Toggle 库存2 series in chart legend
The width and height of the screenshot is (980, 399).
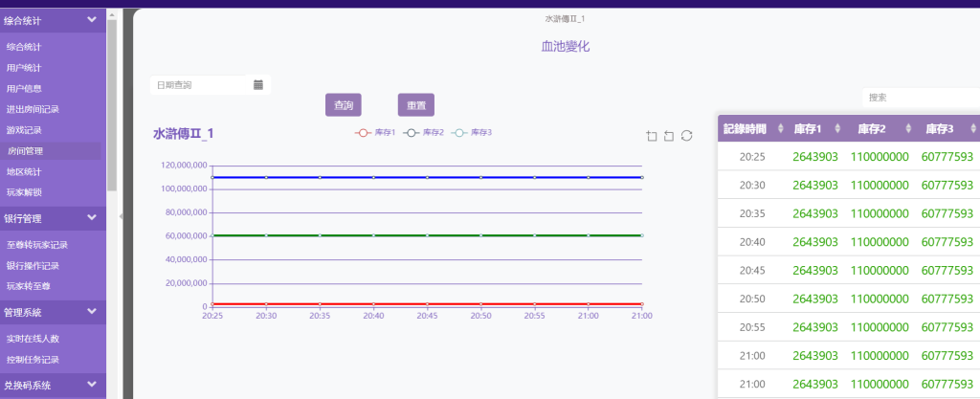[423, 133]
